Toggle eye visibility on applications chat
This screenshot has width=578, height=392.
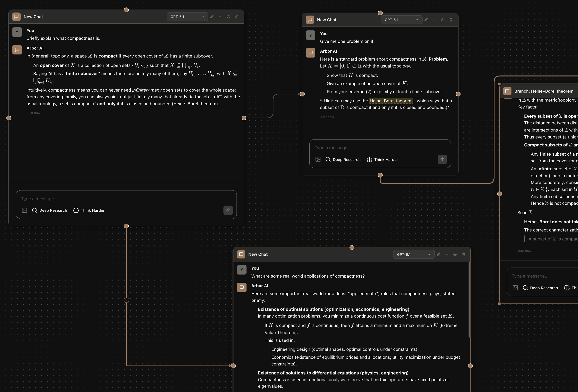click(x=455, y=254)
